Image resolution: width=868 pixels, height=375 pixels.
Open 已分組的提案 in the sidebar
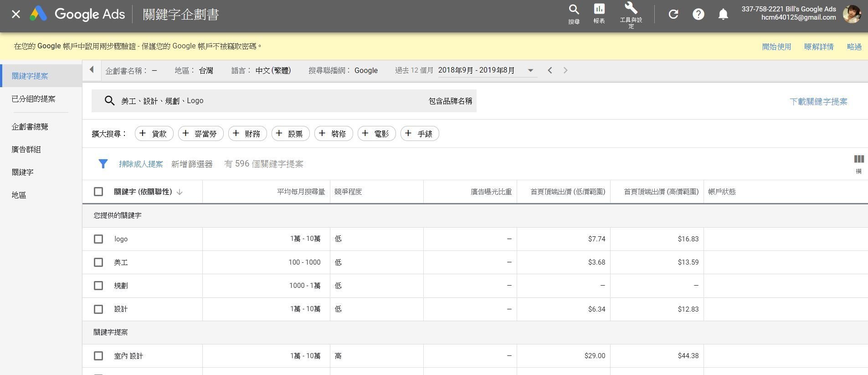pyautogui.click(x=33, y=99)
